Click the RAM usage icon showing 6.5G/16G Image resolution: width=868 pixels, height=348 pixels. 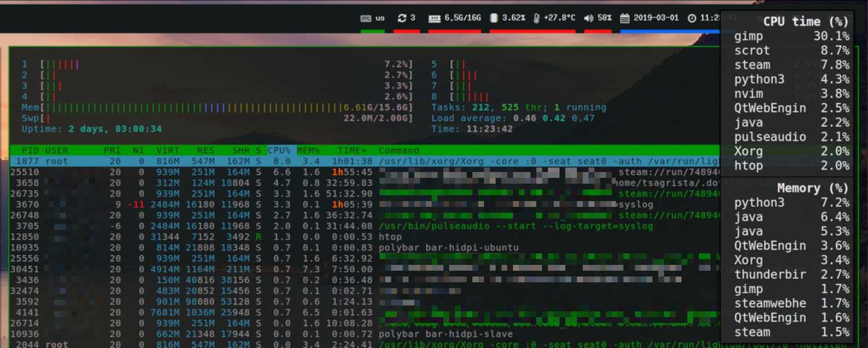click(434, 18)
